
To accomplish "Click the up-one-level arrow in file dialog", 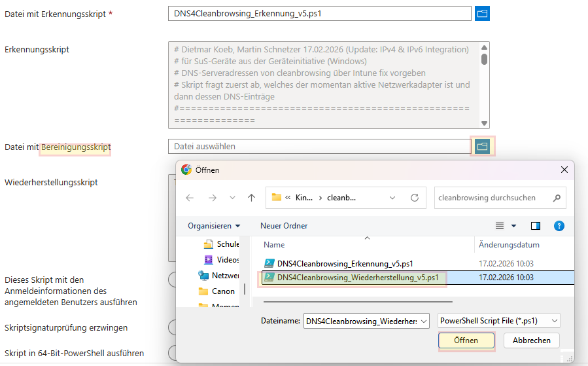I will pyautogui.click(x=252, y=198).
